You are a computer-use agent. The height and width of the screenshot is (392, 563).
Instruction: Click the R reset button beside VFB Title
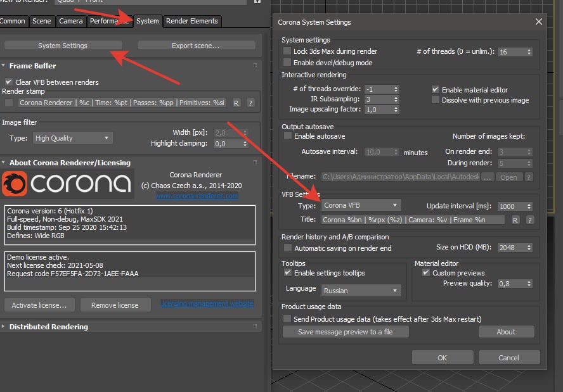tap(515, 220)
